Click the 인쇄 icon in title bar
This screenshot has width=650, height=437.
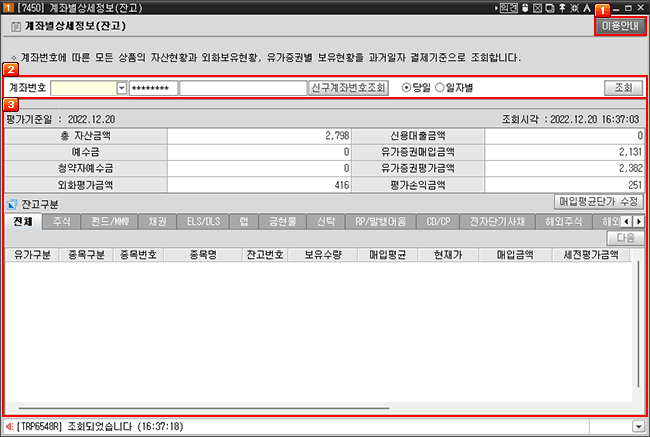click(x=508, y=8)
